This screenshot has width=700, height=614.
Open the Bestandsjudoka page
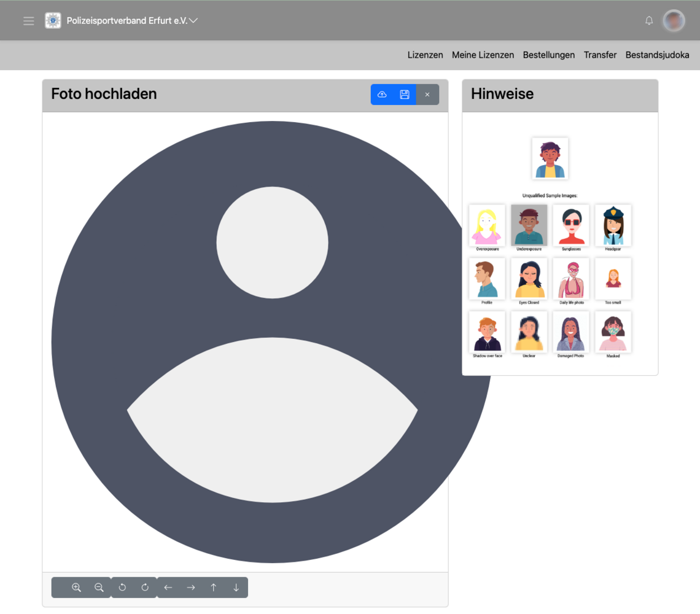(x=657, y=55)
